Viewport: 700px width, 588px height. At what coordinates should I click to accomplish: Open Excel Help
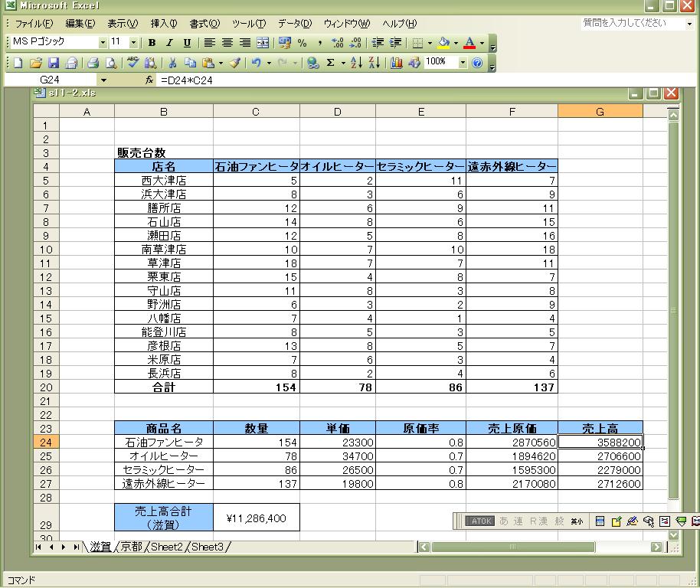477,63
